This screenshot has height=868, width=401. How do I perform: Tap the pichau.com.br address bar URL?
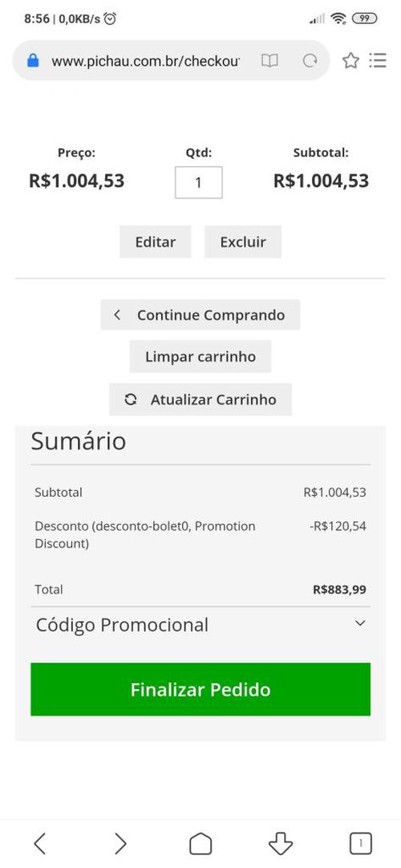pos(145,61)
